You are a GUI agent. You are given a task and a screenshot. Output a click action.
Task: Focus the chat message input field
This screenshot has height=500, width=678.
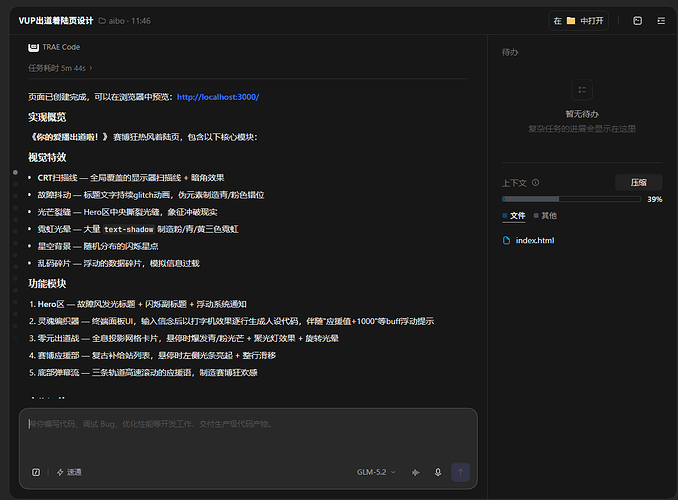(248, 435)
